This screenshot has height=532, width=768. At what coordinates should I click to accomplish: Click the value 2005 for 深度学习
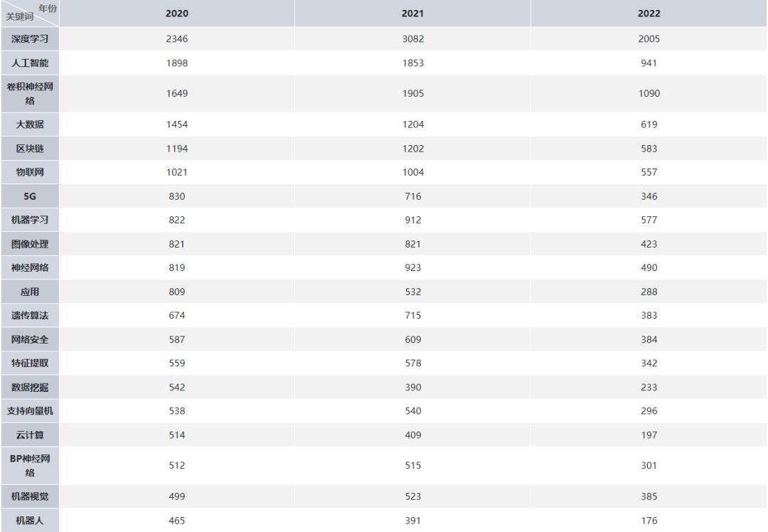click(x=649, y=38)
